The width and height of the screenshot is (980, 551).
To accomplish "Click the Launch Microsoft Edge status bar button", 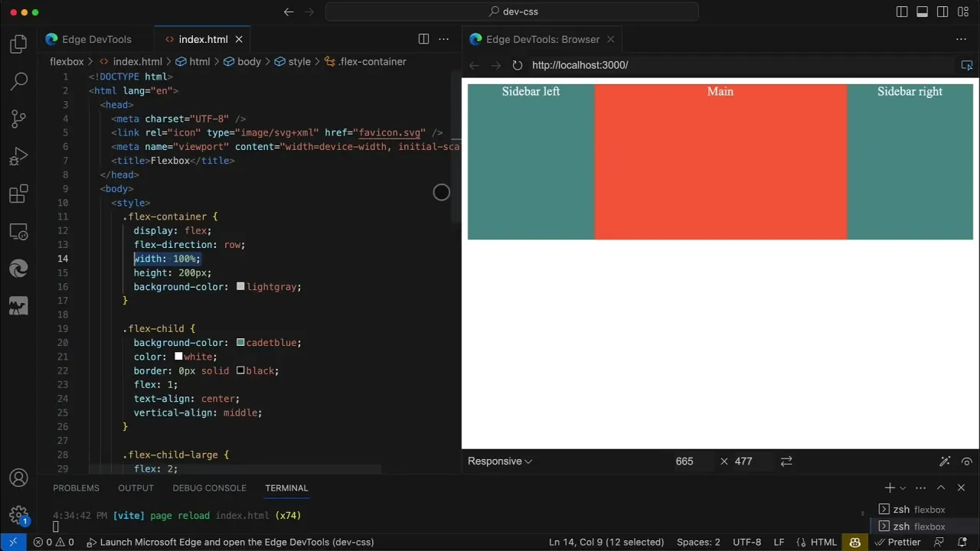I will pyautogui.click(x=230, y=542).
